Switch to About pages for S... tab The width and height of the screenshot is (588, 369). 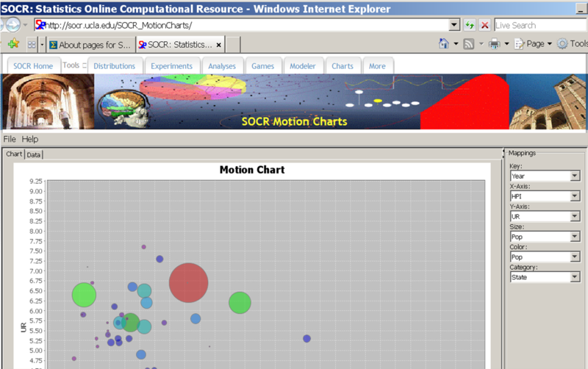click(91, 45)
